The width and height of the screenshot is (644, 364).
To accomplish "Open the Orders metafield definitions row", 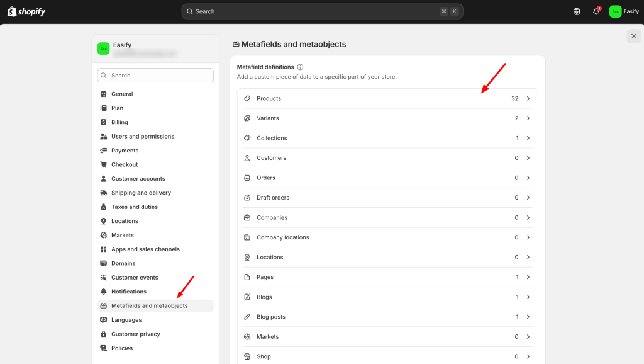I will tap(386, 178).
